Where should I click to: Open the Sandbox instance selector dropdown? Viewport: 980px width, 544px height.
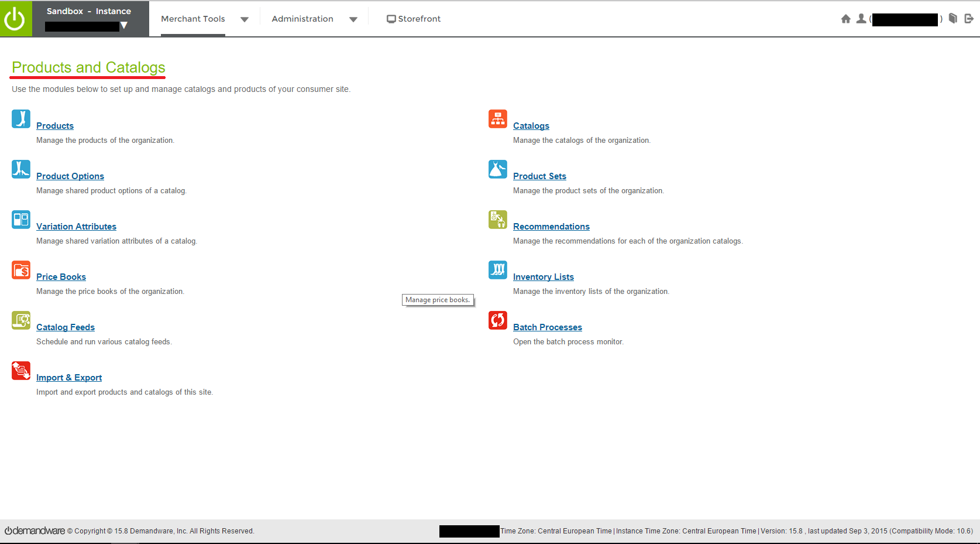123,26
